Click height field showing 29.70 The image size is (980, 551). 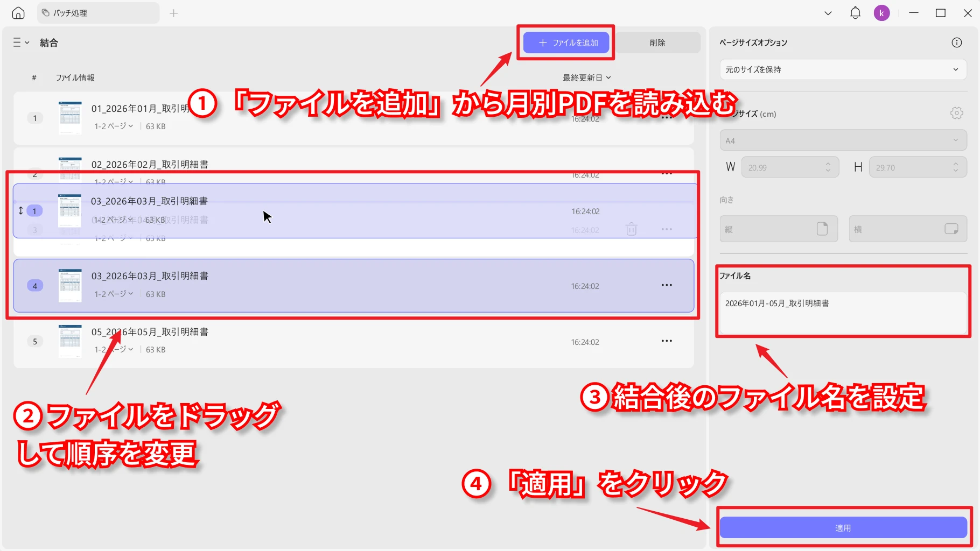click(x=918, y=167)
